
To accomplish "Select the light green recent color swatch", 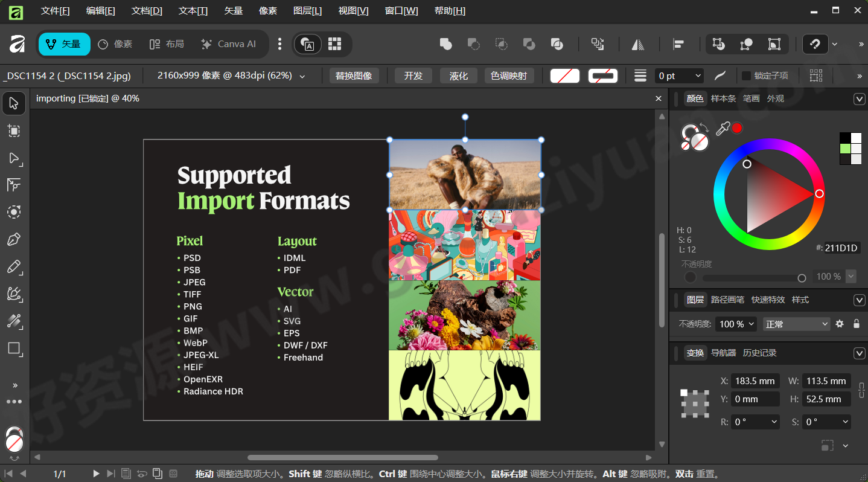I will tap(845, 149).
